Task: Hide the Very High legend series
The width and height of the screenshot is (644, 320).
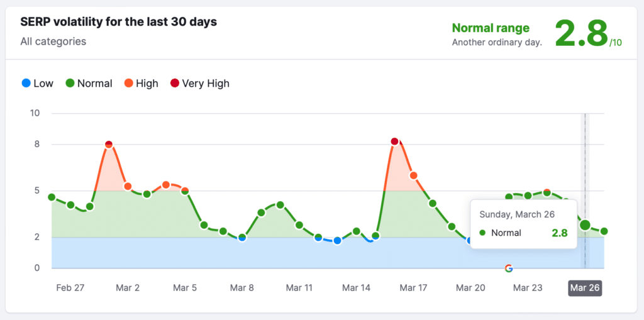Action: point(199,84)
